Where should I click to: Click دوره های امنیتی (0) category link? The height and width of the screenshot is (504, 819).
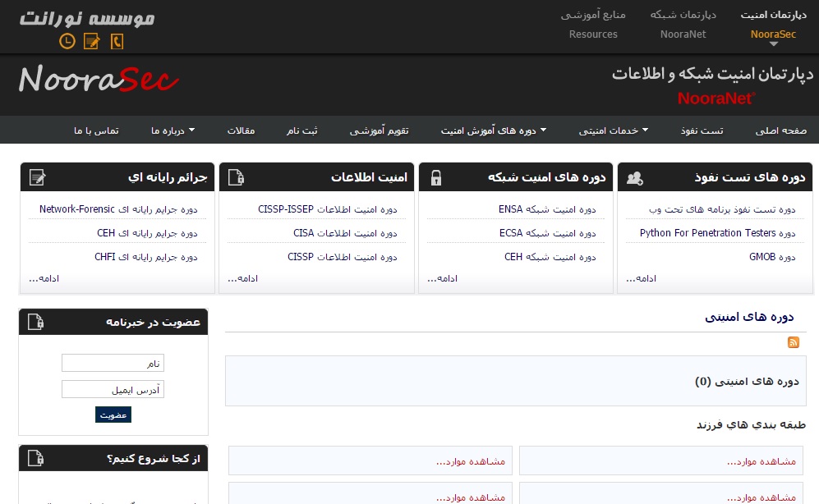click(747, 382)
